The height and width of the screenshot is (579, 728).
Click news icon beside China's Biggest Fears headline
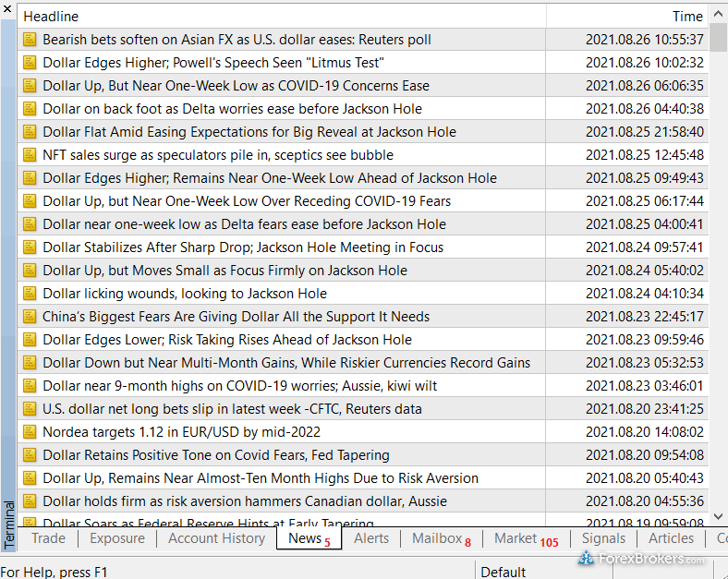(30, 317)
